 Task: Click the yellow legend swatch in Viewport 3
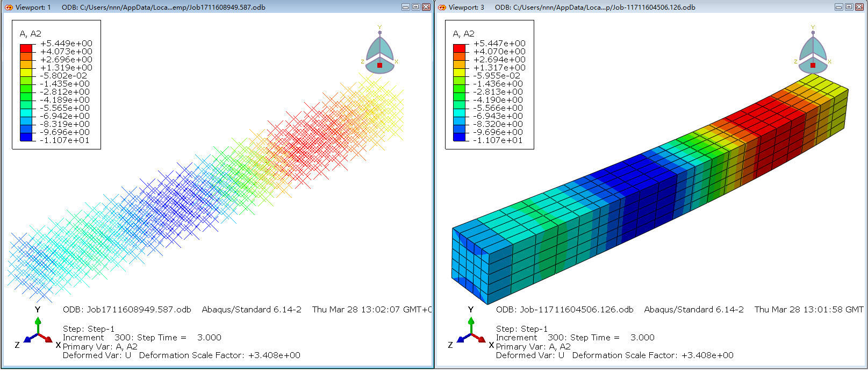460,72
